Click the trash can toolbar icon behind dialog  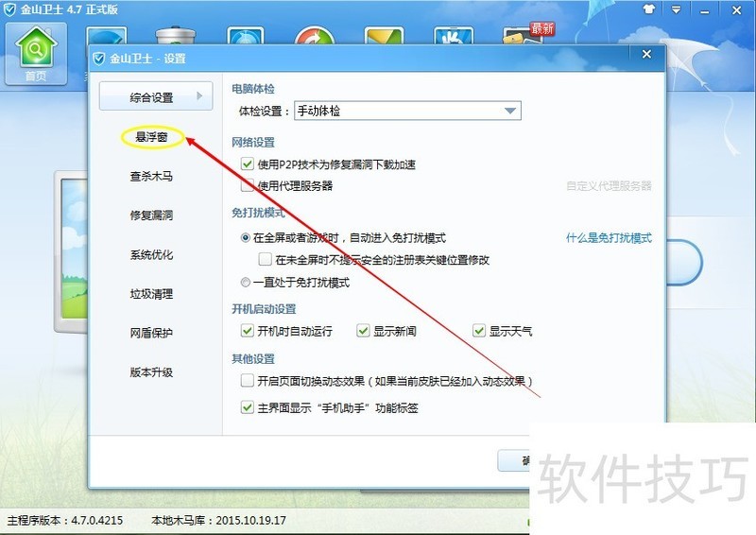click(x=176, y=36)
